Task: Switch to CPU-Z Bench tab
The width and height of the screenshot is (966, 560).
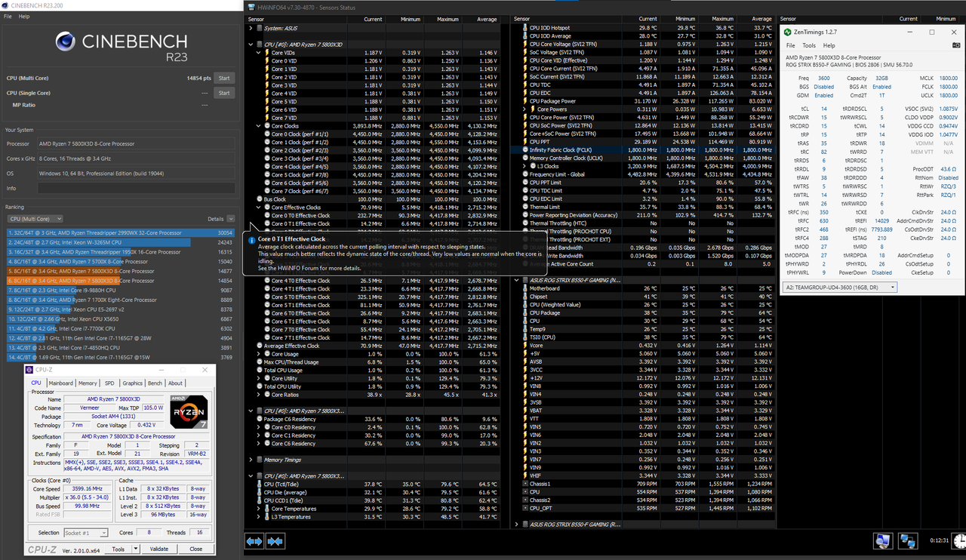Action: pyautogui.click(x=155, y=383)
